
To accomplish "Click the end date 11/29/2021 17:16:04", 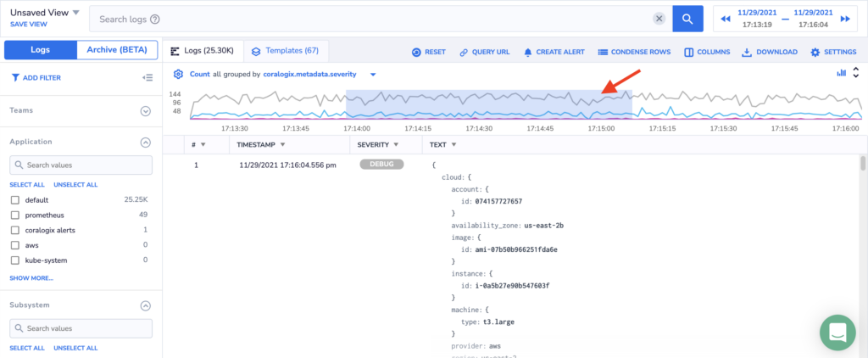I will (x=813, y=19).
